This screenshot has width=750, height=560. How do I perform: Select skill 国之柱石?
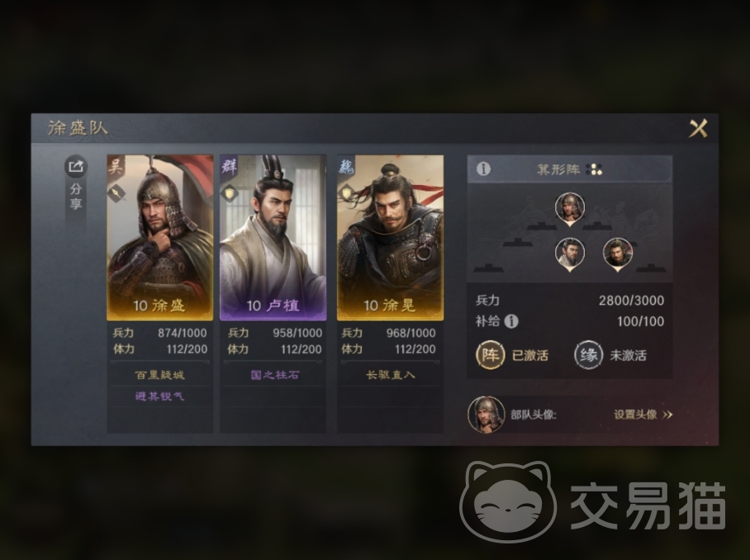click(x=275, y=375)
